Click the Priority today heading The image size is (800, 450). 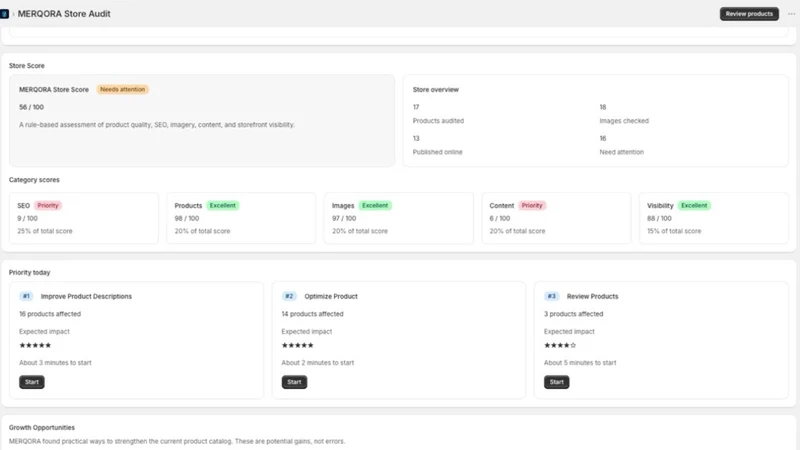click(30, 272)
